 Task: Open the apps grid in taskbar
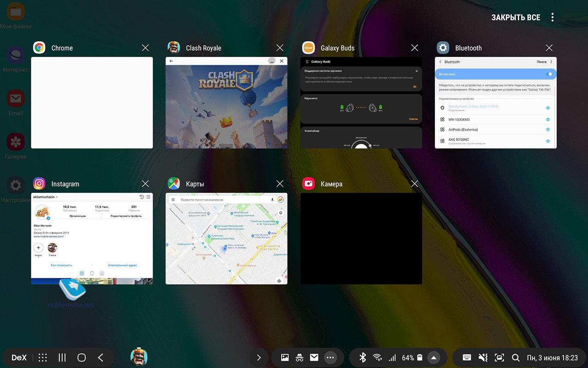coord(43,357)
